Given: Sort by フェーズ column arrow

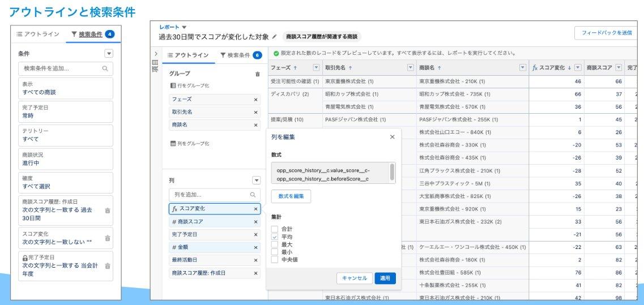Looking at the screenshot, I should [x=295, y=68].
